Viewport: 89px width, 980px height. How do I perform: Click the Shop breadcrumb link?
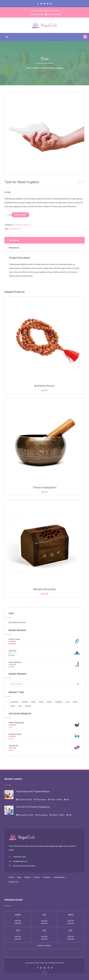36,68
